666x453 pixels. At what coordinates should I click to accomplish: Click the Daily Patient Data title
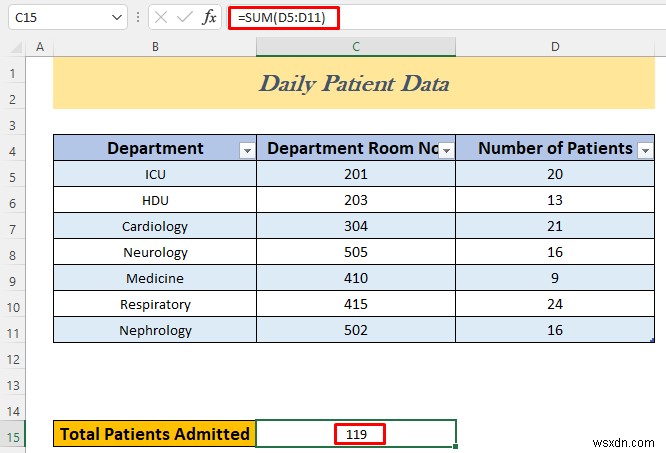click(354, 84)
